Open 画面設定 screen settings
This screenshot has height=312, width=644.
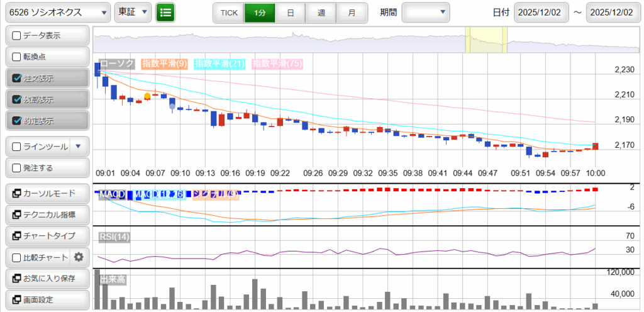[47, 299]
